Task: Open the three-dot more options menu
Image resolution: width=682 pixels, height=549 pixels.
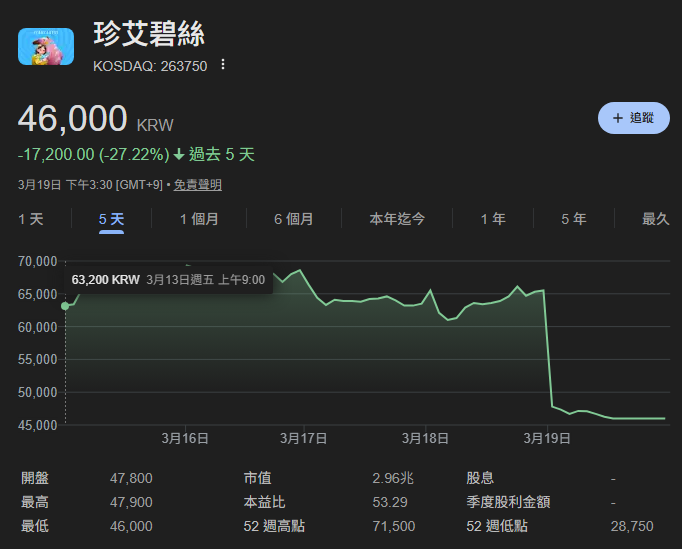Action: point(223,64)
